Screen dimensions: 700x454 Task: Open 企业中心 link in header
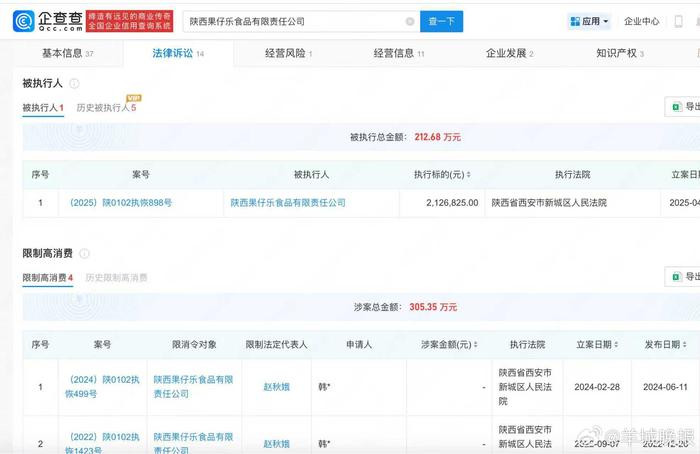642,21
